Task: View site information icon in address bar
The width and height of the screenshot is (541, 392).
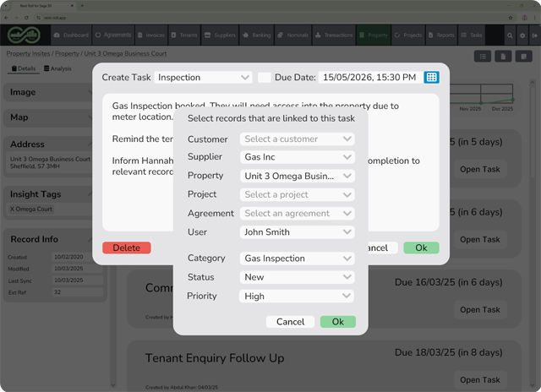Action: tap(38, 18)
